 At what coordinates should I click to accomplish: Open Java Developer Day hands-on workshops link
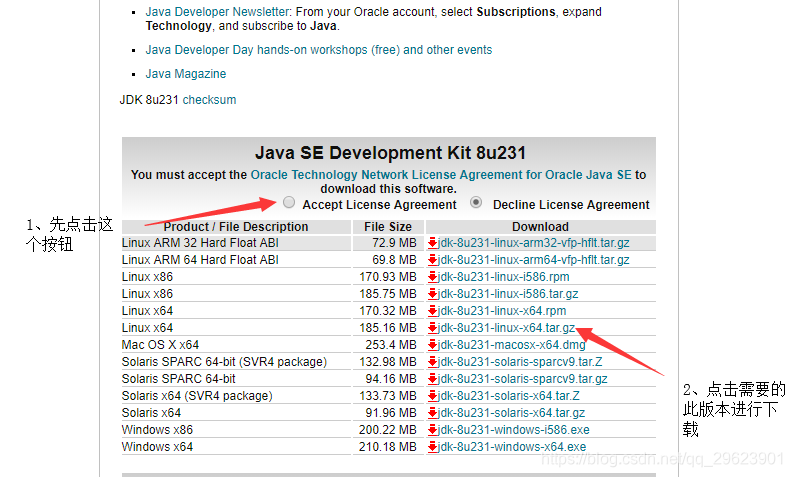(319, 50)
